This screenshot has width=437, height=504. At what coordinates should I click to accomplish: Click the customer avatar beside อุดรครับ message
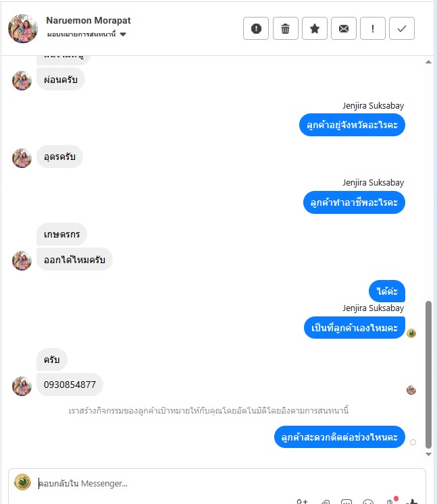click(x=22, y=158)
